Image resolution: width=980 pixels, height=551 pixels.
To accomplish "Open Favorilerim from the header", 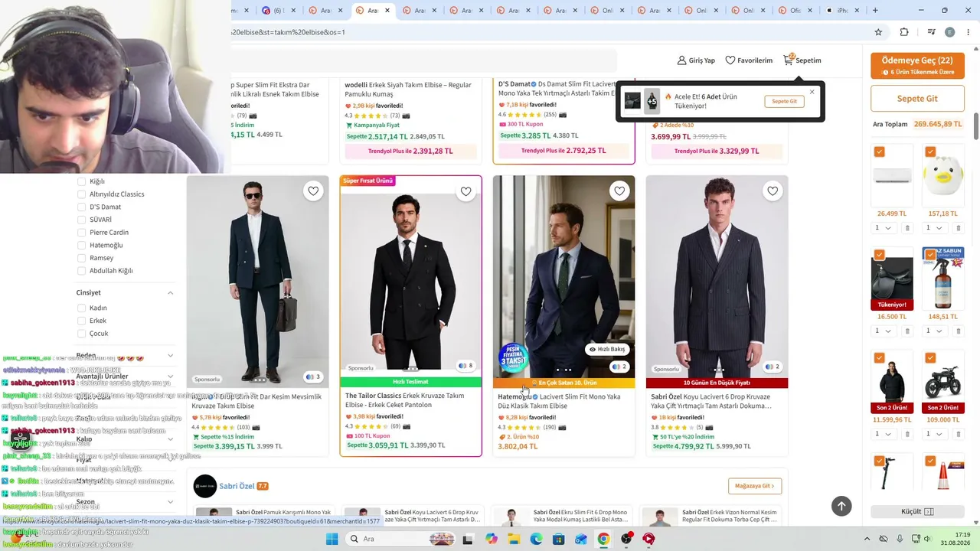I will pos(749,60).
